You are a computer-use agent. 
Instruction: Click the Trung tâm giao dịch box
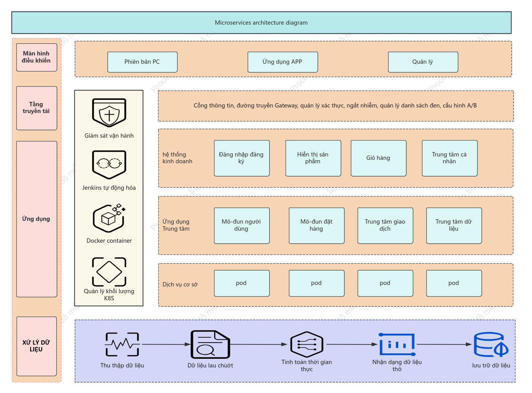385,226
